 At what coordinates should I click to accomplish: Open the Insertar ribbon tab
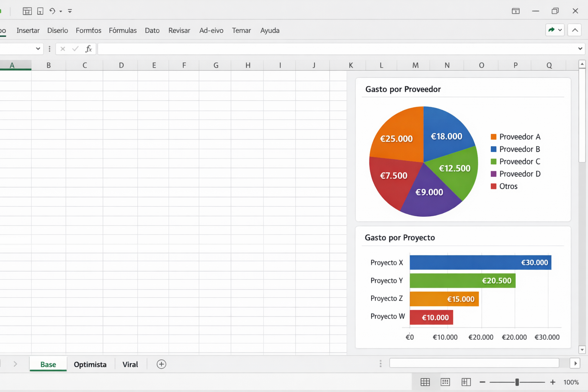[28, 30]
